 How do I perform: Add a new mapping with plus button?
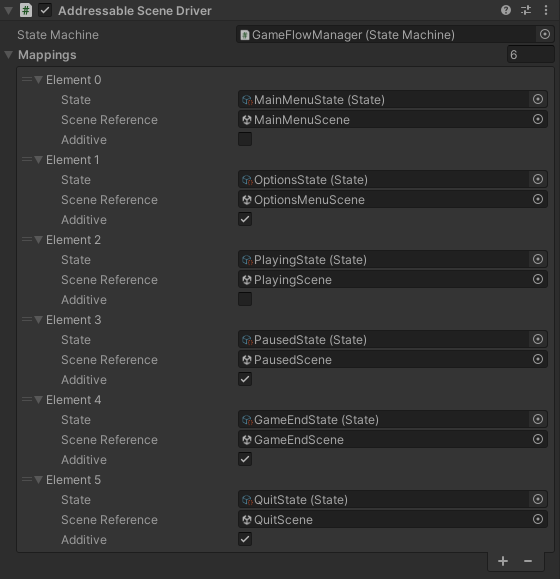point(503,561)
